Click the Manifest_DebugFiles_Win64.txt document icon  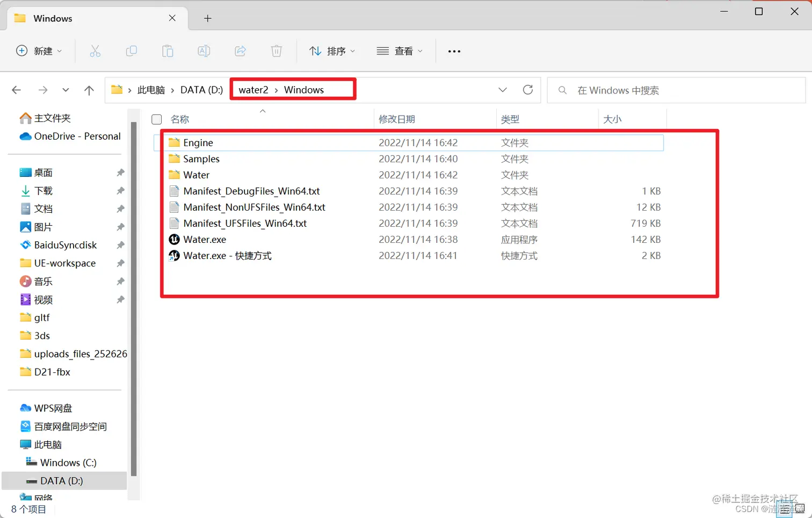point(174,191)
